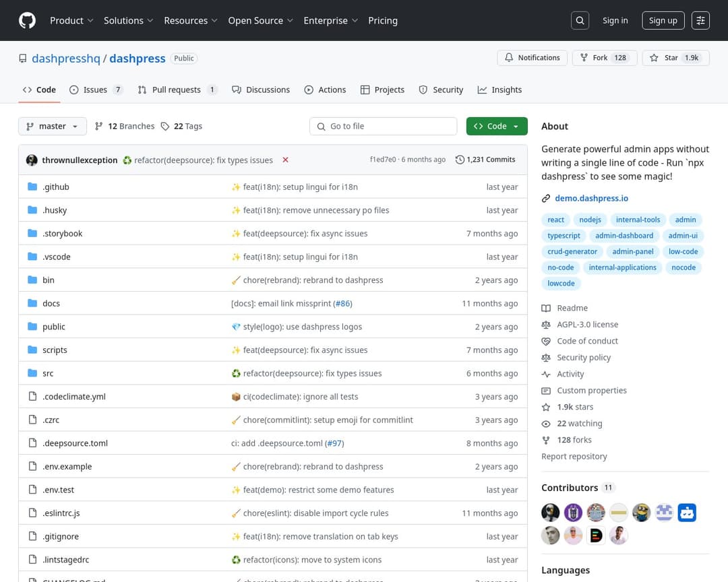
Task: Click the Activity pulse icon
Action: point(546,374)
